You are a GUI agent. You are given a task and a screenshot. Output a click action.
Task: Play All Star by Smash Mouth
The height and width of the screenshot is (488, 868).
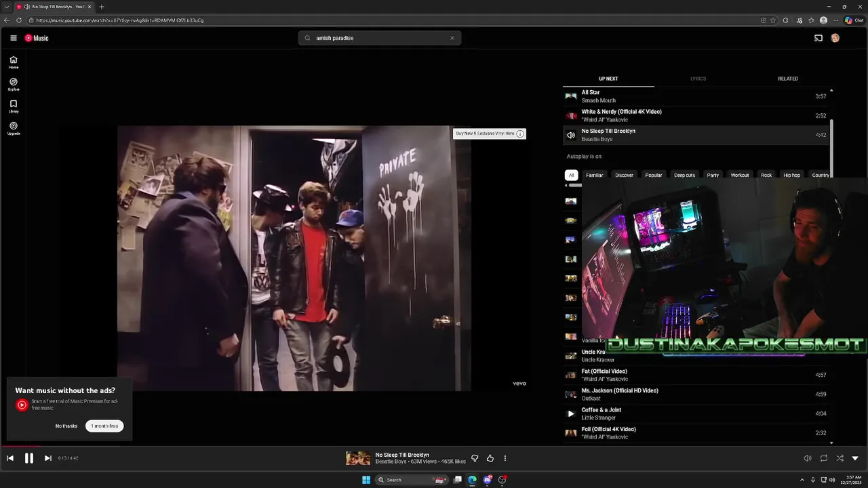pyautogui.click(x=696, y=96)
